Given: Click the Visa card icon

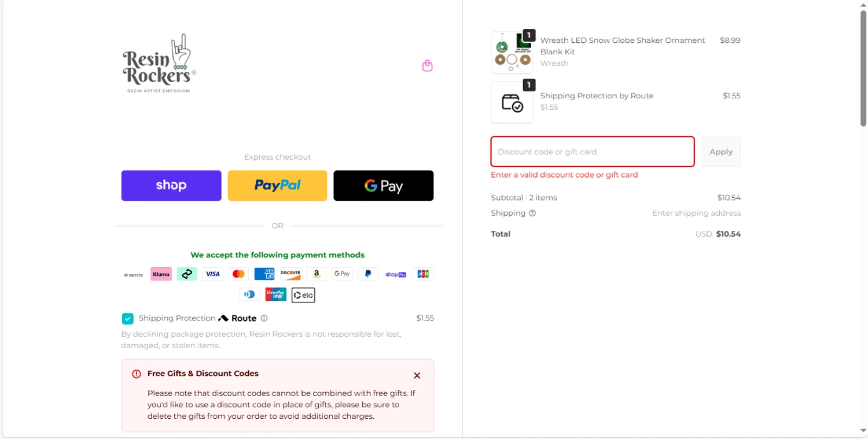Looking at the screenshot, I should click(x=212, y=274).
